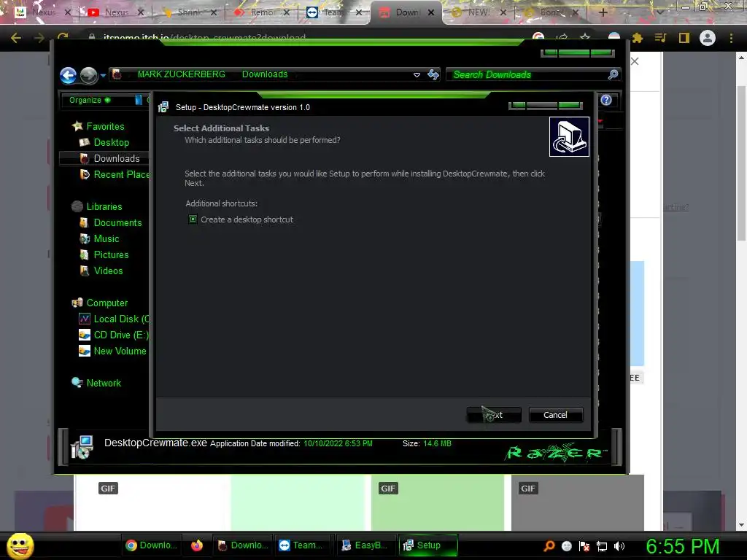
Task: Switch to the Remo browser tab
Action: 261,12
